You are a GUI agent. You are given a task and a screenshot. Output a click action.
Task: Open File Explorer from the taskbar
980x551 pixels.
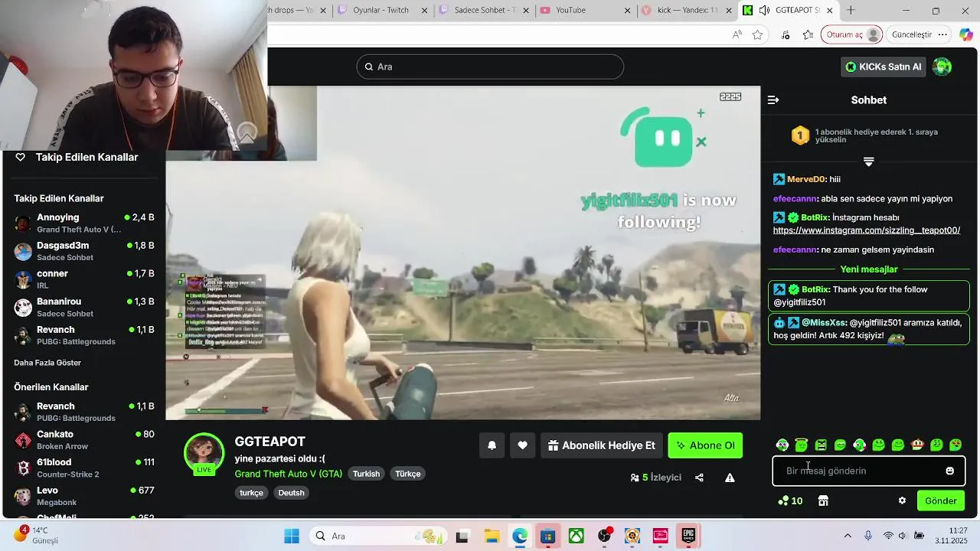point(492,536)
